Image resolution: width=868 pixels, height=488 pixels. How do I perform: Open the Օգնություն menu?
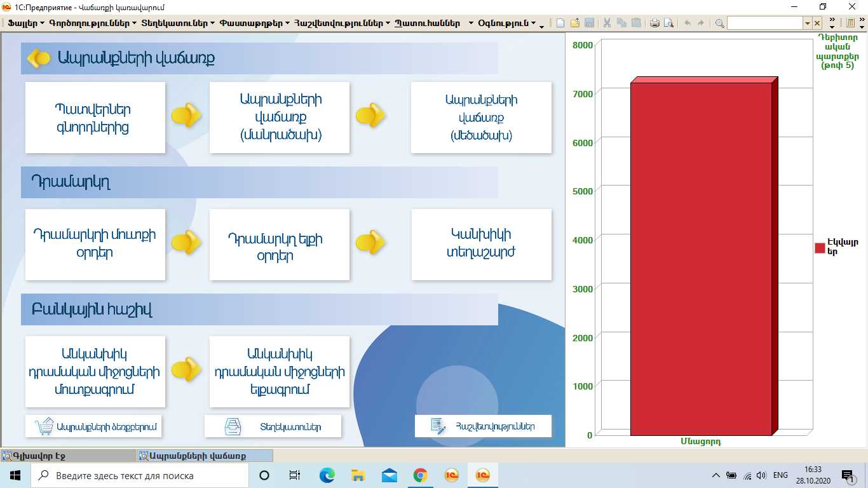pyautogui.click(x=507, y=23)
